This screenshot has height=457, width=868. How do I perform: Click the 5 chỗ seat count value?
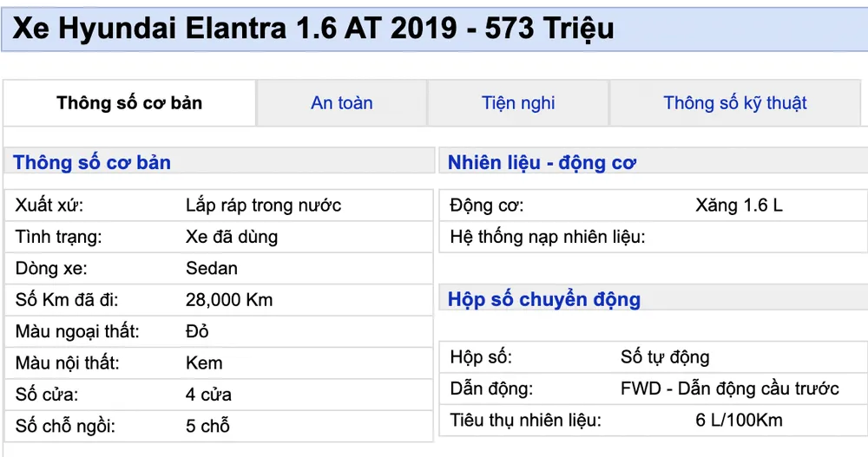(207, 427)
